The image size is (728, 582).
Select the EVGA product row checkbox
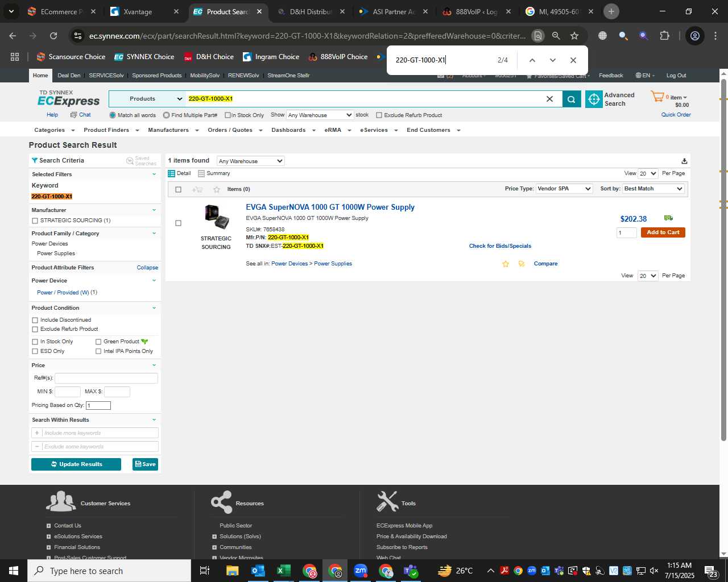(178, 223)
